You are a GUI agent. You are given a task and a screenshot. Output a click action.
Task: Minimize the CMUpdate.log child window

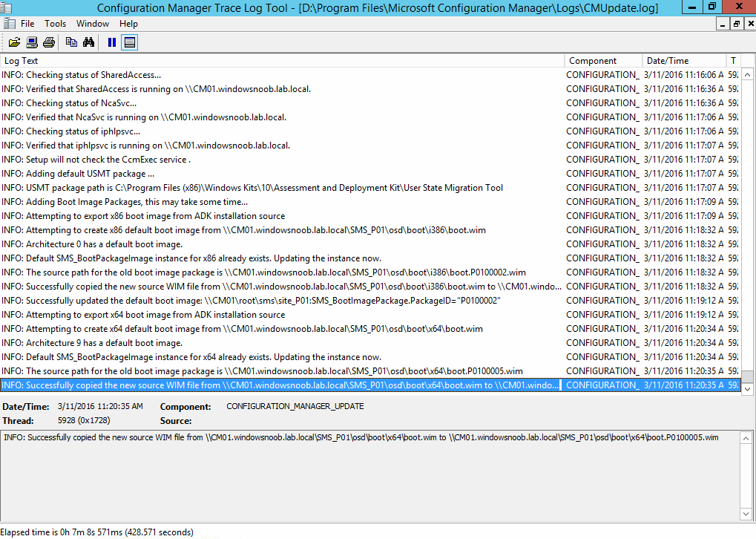tap(723, 24)
